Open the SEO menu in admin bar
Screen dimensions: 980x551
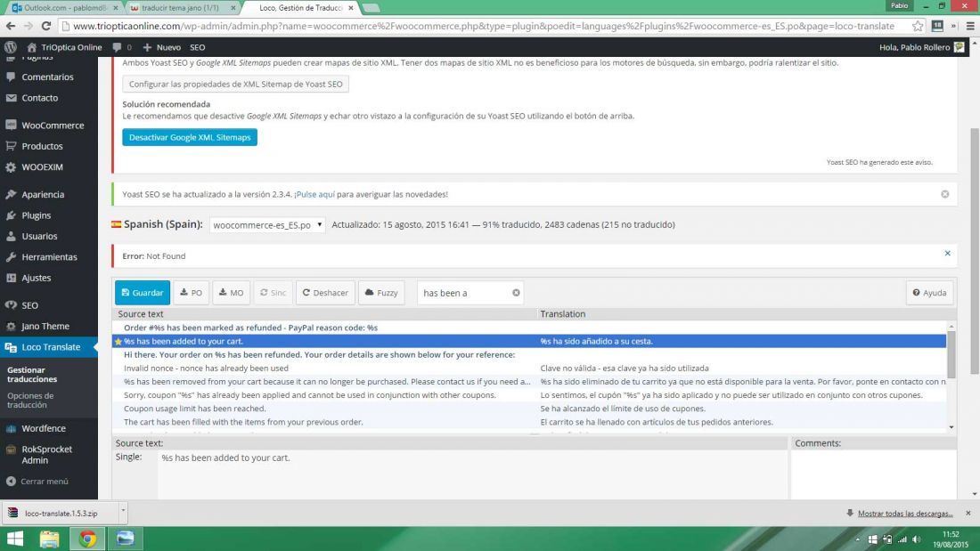(198, 47)
